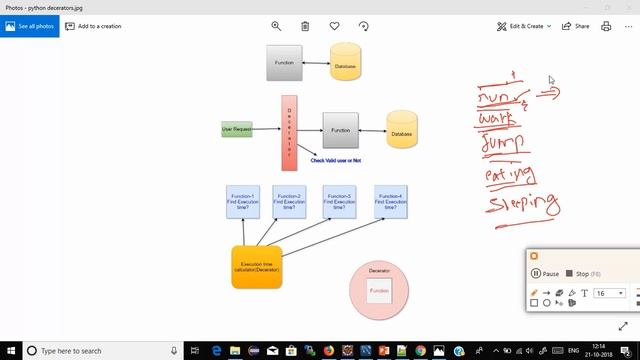The image size is (640, 360).
Task: Click the search box microphone icon
Action: [174, 351]
